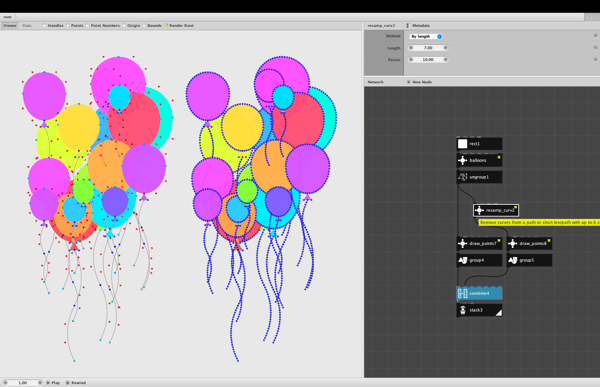
Task: Enable the Points checkbox in the viewer
Action: pos(68,26)
